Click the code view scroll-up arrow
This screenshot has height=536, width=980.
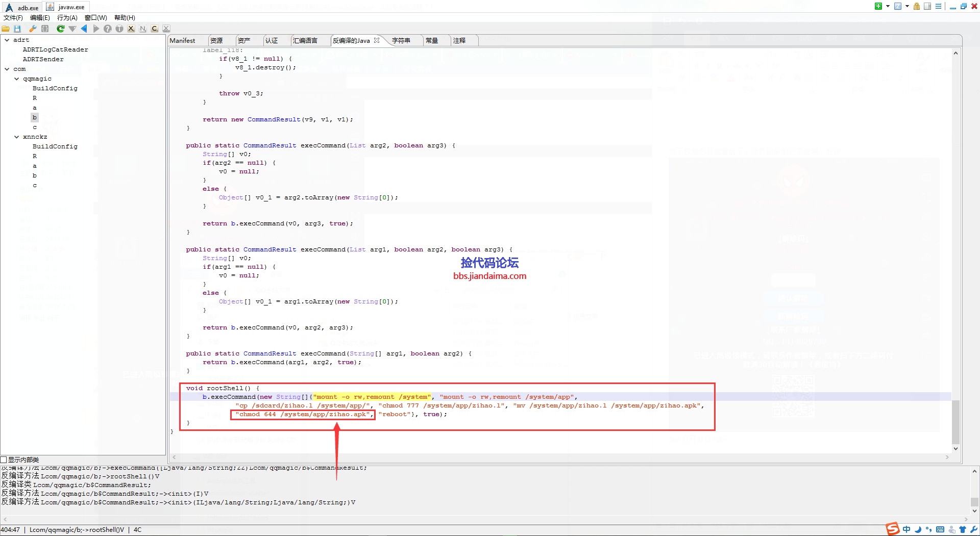click(955, 53)
